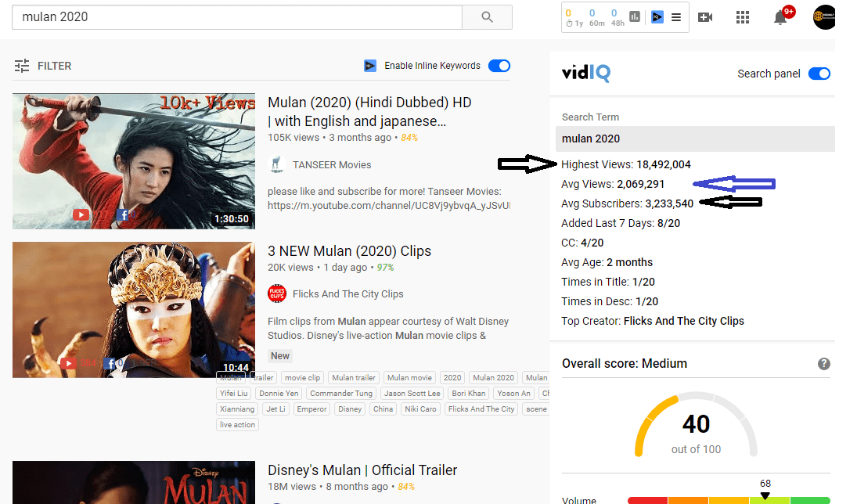Go to TANSEER Movies channel name
This screenshot has width=857, height=504.
coord(332,165)
